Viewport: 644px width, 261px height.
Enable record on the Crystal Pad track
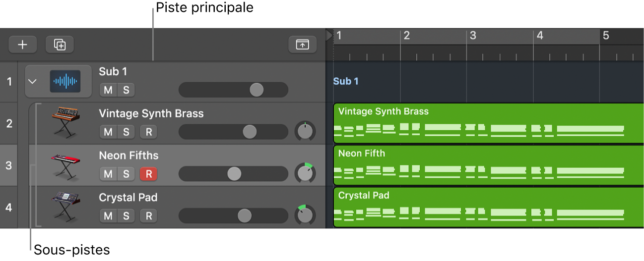148,216
